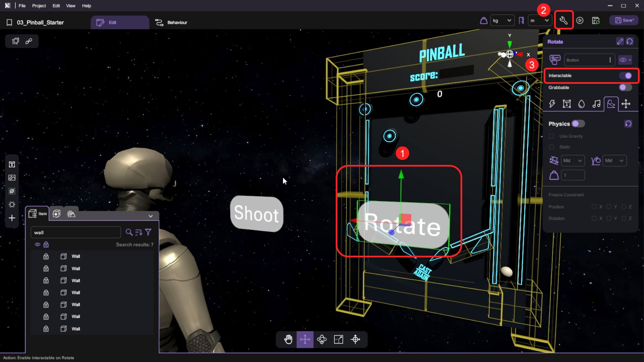Enable the Physics toggle

coord(578,124)
